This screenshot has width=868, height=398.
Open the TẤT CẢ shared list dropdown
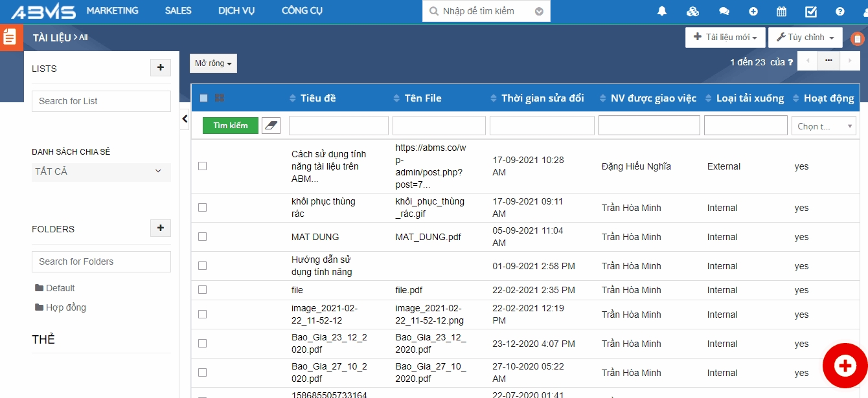[x=101, y=171]
